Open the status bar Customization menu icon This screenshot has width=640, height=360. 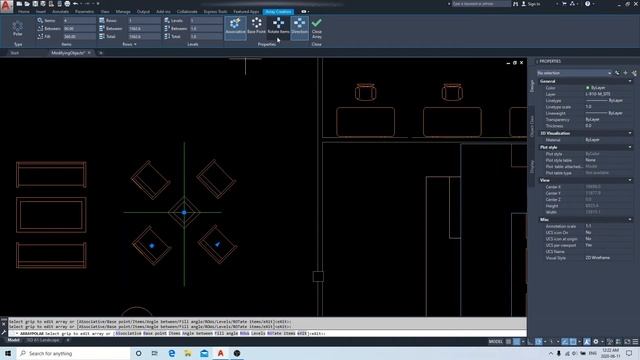635,342
